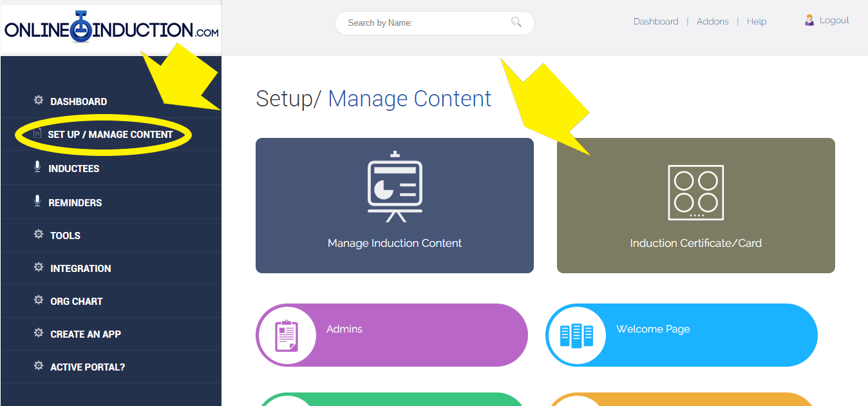868x406 pixels.
Task: Click the server racks icon on Welcome Page tile
Action: coord(576,336)
